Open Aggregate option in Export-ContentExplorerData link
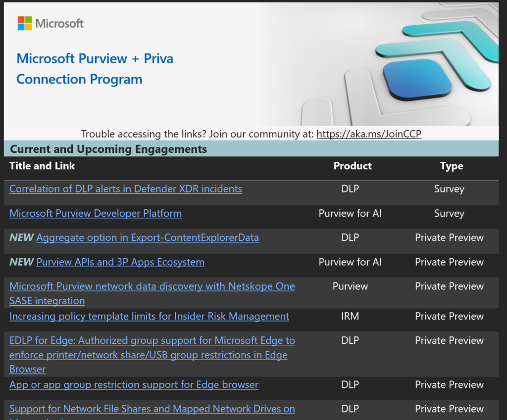 pos(148,237)
